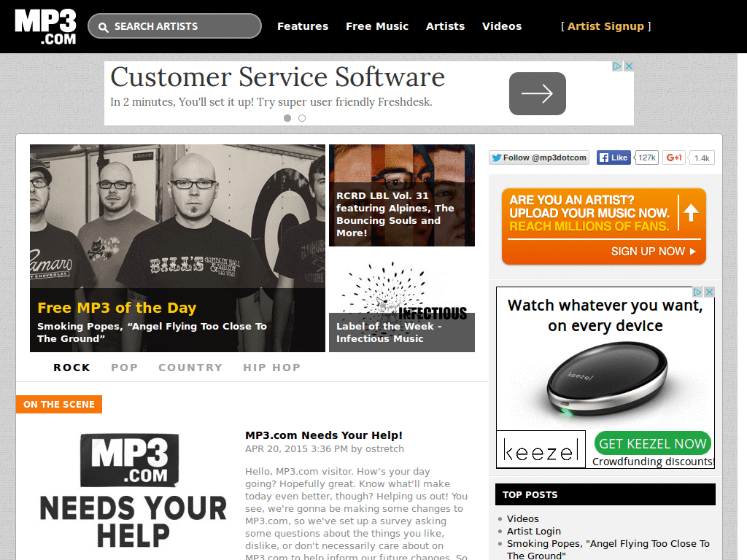
Task: Open Videos link under Top Posts
Action: (522, 518)
